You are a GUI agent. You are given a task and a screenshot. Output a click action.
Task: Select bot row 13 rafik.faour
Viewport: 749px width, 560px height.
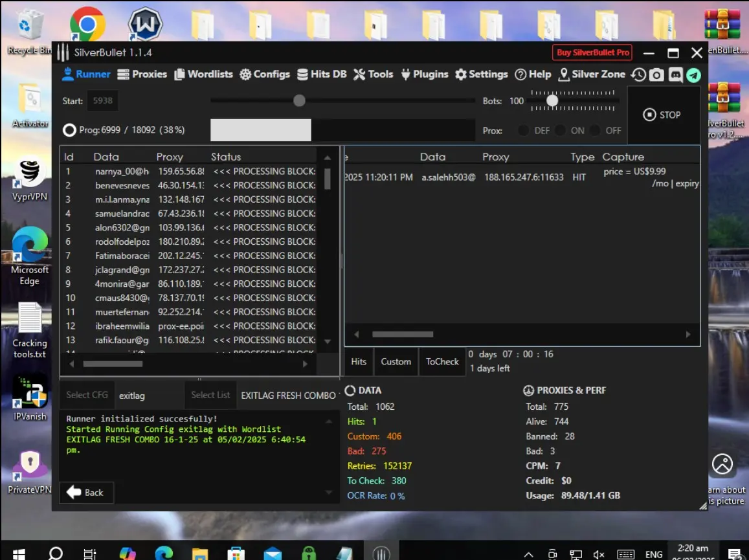(x=188, y=340)
